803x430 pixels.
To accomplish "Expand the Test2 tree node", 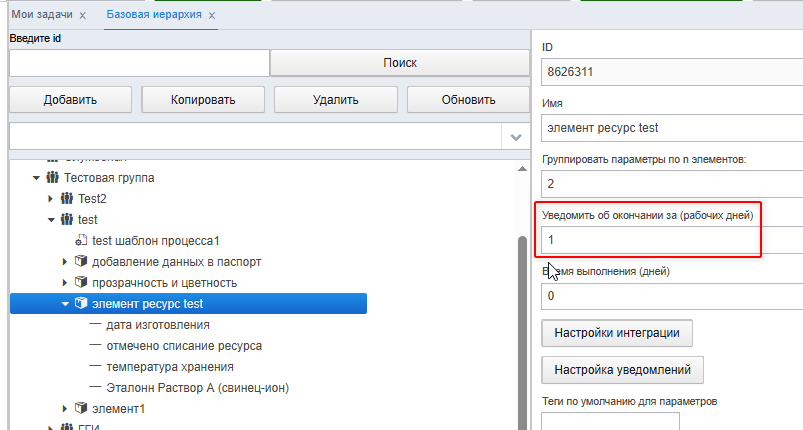I will coord(50,199).
